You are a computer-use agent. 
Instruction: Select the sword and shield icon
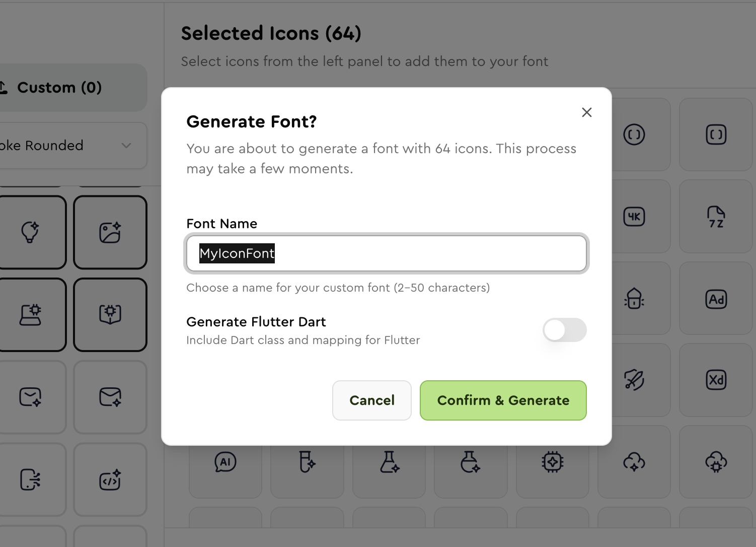(x=634, y=380)
